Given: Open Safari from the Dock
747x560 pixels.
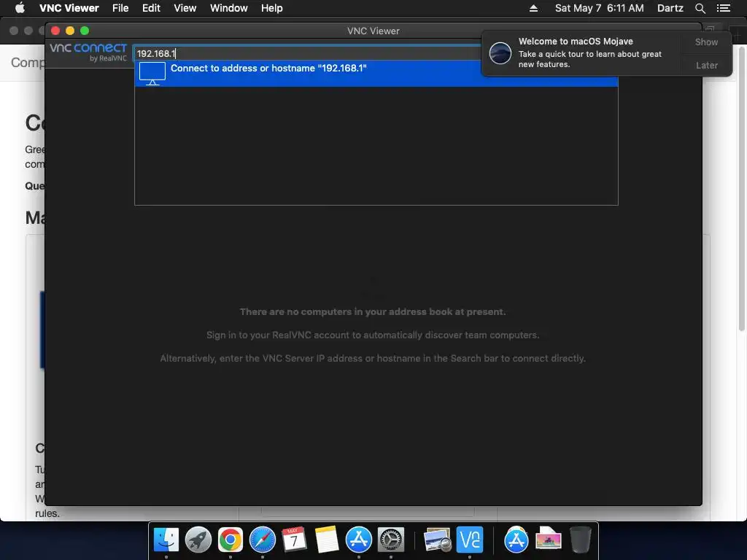Looking at the screenshot, I should (263, 540).
